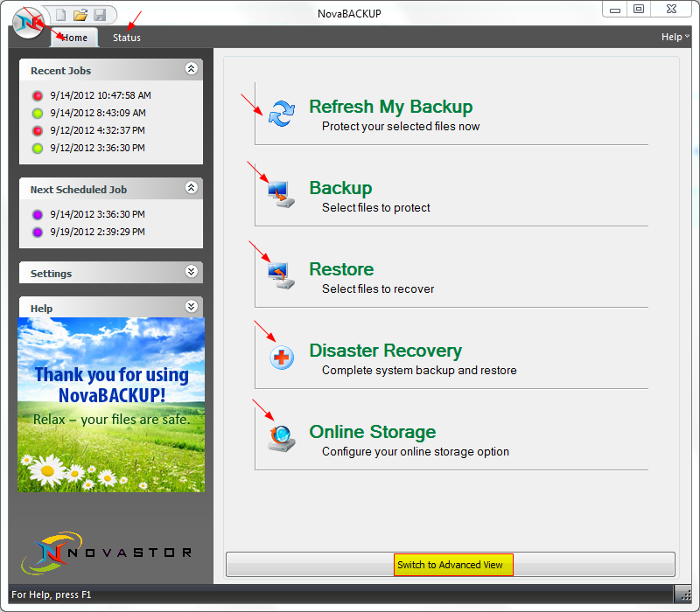This screenshot has width=700, height=612.
Task: Click green status dot for 9/12/2012 3:36:30 PM
Action: tap(38, 148)
